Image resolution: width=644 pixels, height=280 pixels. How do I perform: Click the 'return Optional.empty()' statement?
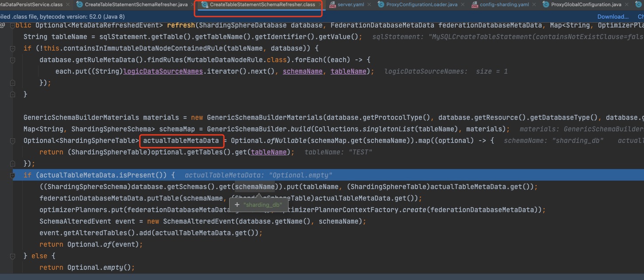pos(87,267)
